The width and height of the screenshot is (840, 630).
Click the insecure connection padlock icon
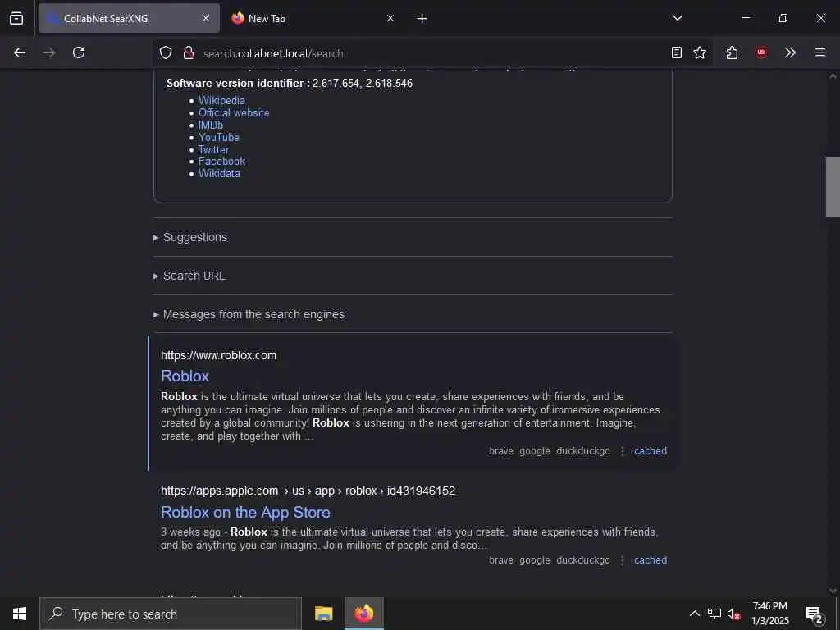188,52
